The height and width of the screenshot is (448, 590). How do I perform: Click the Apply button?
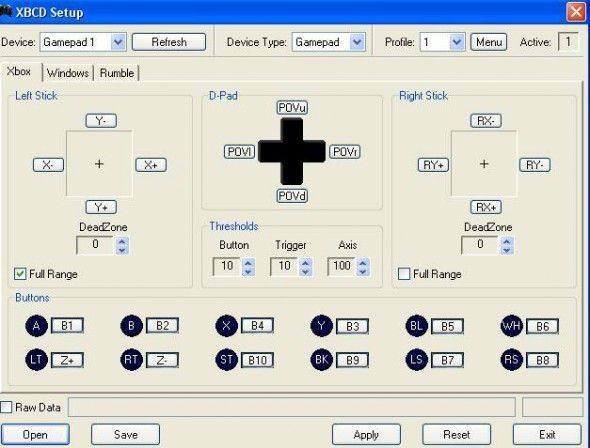366,434
